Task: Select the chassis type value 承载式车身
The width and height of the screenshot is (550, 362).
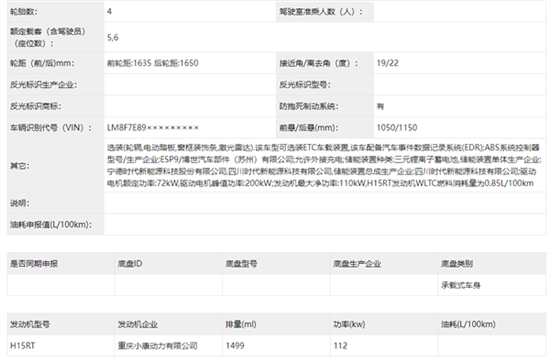Action: [x=461, y=285]
